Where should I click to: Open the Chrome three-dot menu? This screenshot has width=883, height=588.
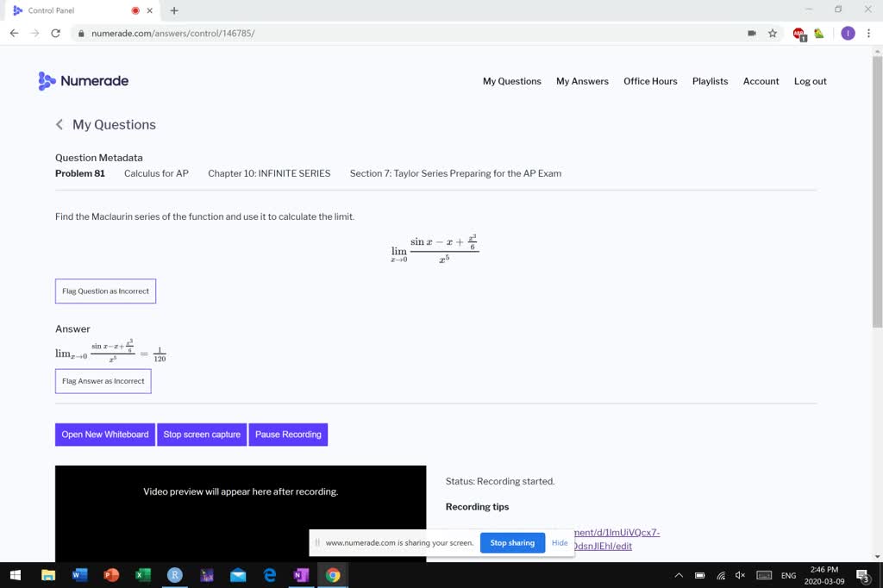[x=868, y=33]
